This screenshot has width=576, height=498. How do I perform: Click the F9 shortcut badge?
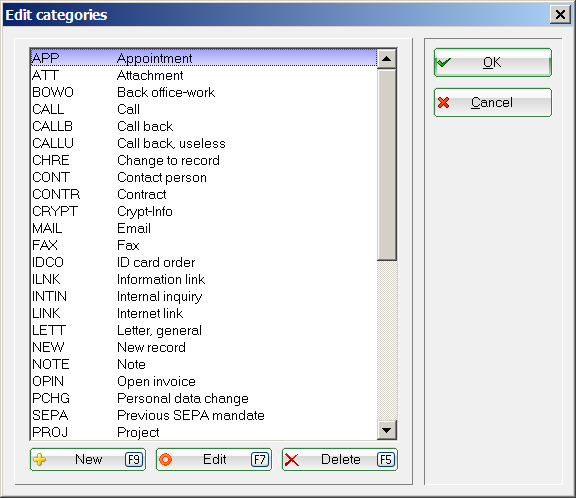pos(134,459)
